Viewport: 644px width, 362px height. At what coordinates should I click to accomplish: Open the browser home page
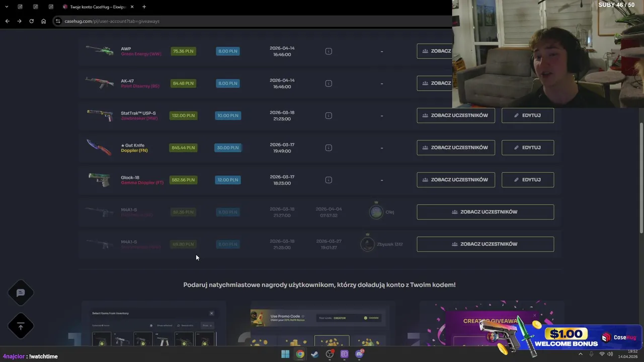[43, 21]
